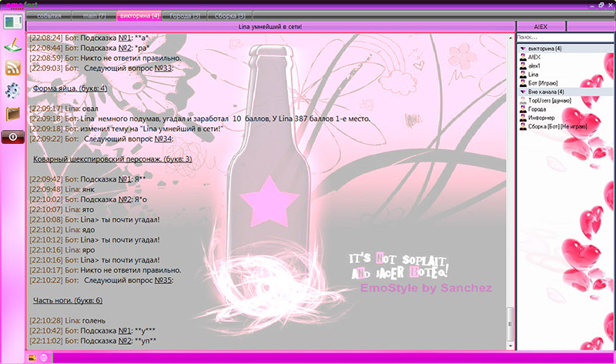Open the notepad pencil icon in sidebar
The height and width of the screenshot is (364, 616).
pos(13,46)
